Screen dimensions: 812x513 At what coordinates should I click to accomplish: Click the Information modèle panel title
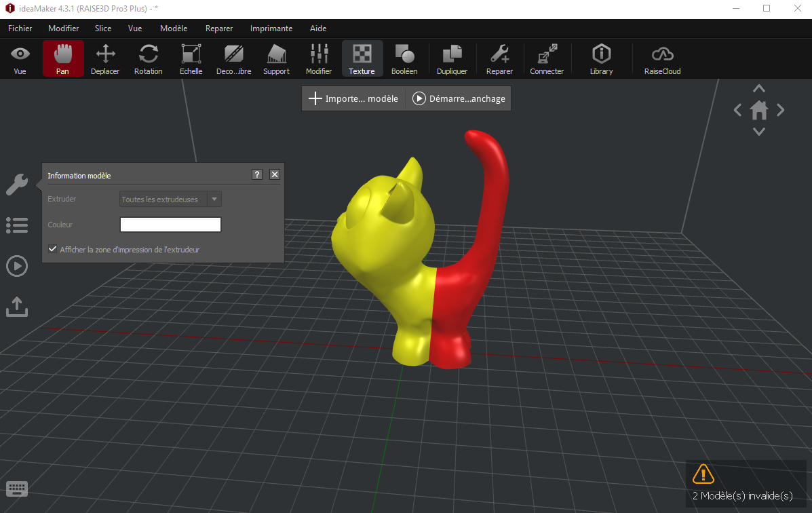[x=79, y=176]
